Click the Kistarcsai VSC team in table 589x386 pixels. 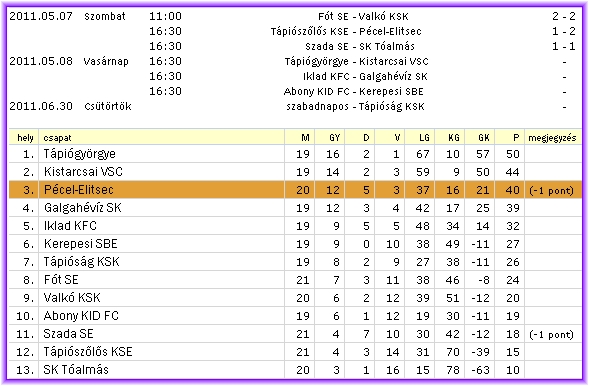click(x=83, y=172)
